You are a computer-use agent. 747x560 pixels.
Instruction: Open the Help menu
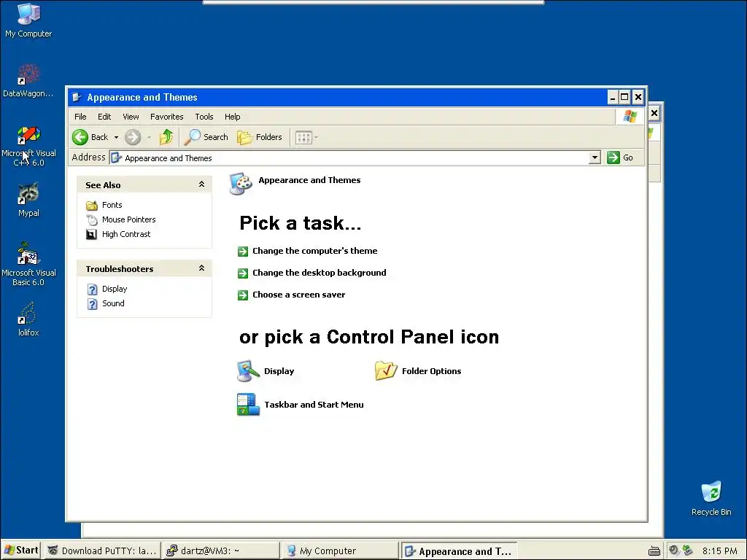pyautogui.click(x=233, y=117)
